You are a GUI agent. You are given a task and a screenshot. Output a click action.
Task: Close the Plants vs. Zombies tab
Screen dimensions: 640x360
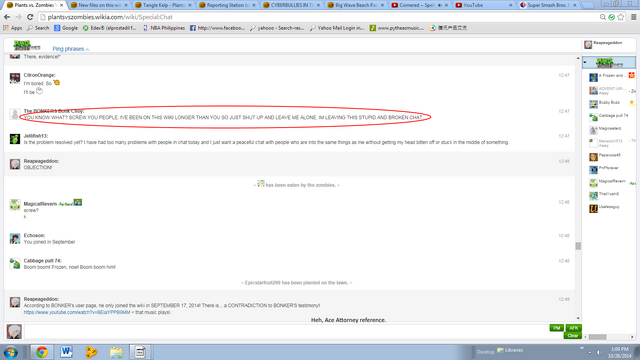tap(61, 5)
